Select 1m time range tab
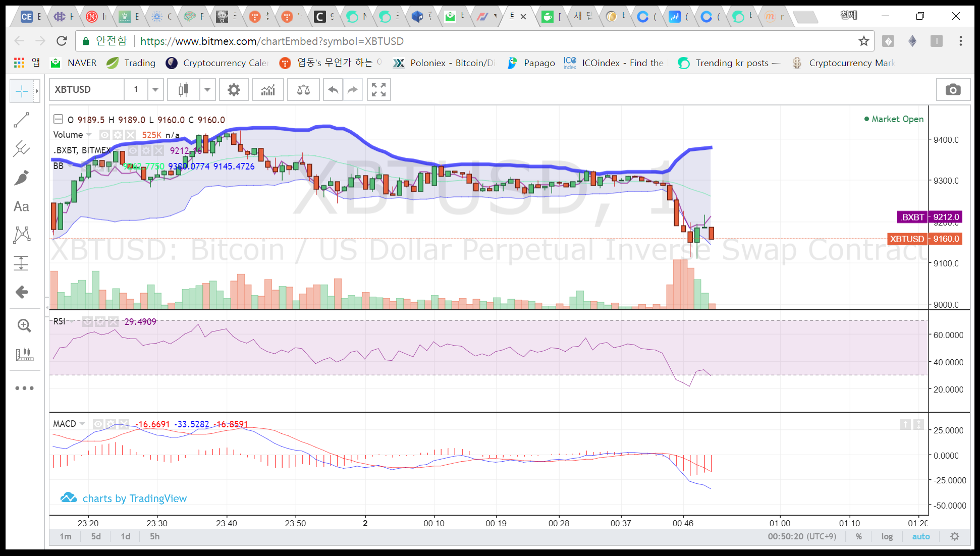Screen dimensions: 980x556 (65, 536)
